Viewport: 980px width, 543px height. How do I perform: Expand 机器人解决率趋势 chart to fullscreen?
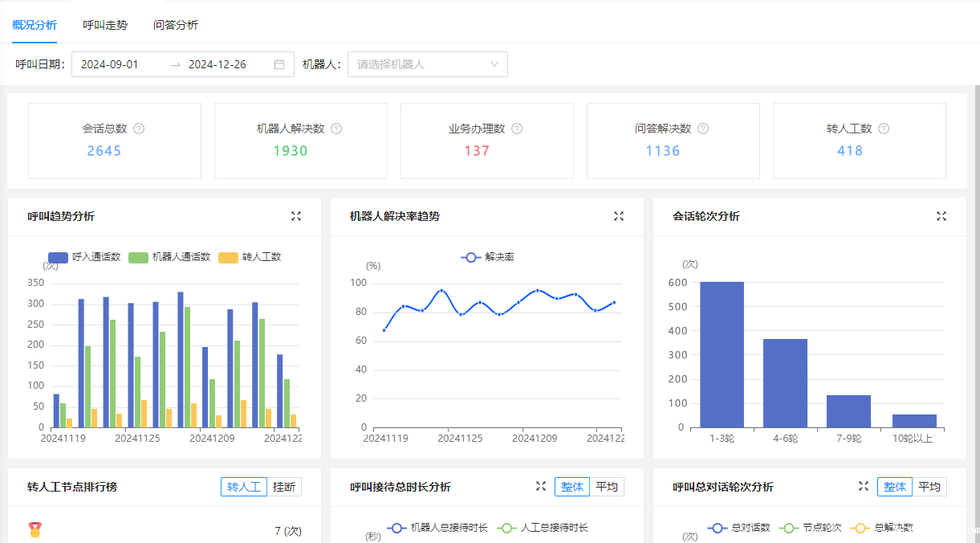tap(619, 216)
